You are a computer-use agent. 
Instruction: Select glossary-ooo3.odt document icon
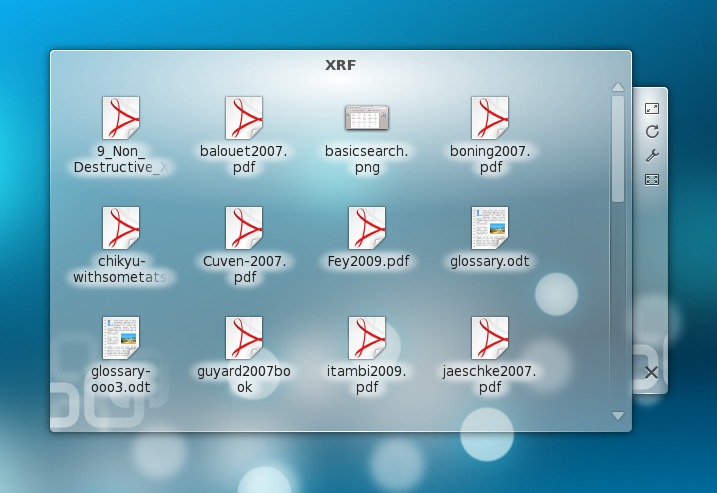[120, 338]
